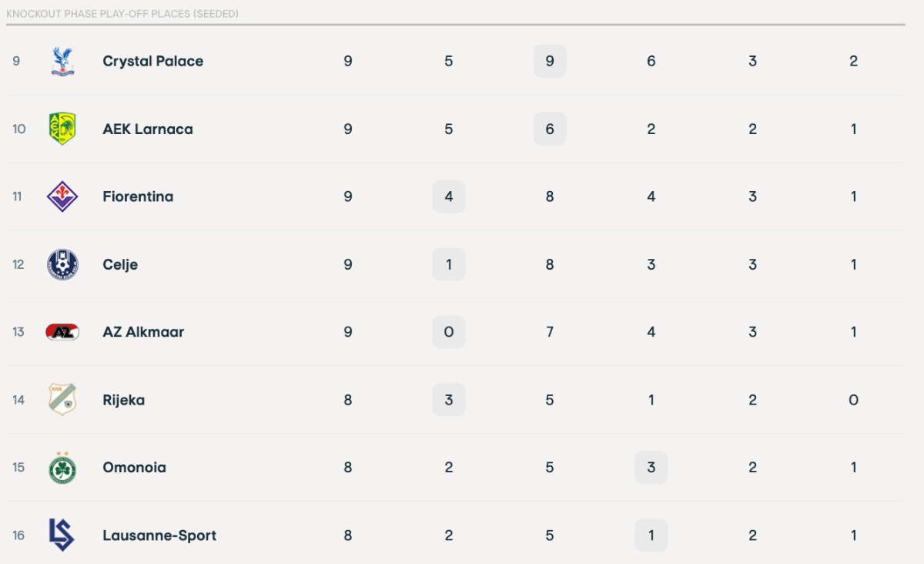Go to the Fiorentina team page

[x=138, y=196]
